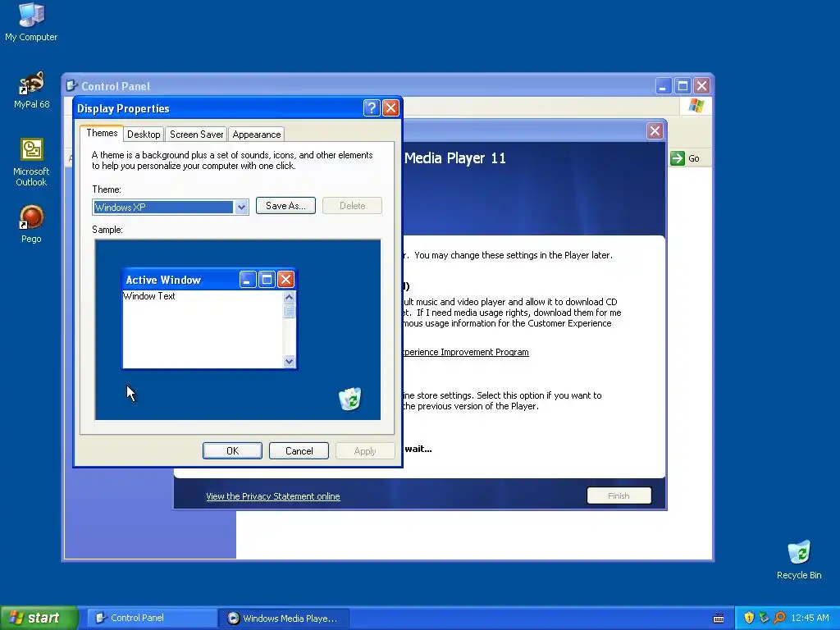Screen dimensions: 840x630
Task: Click the Save As... button
Action: (285, 206)
